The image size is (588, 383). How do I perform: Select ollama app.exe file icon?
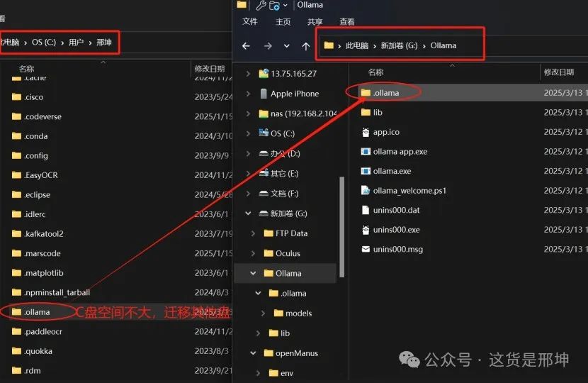tap(366, 151)
